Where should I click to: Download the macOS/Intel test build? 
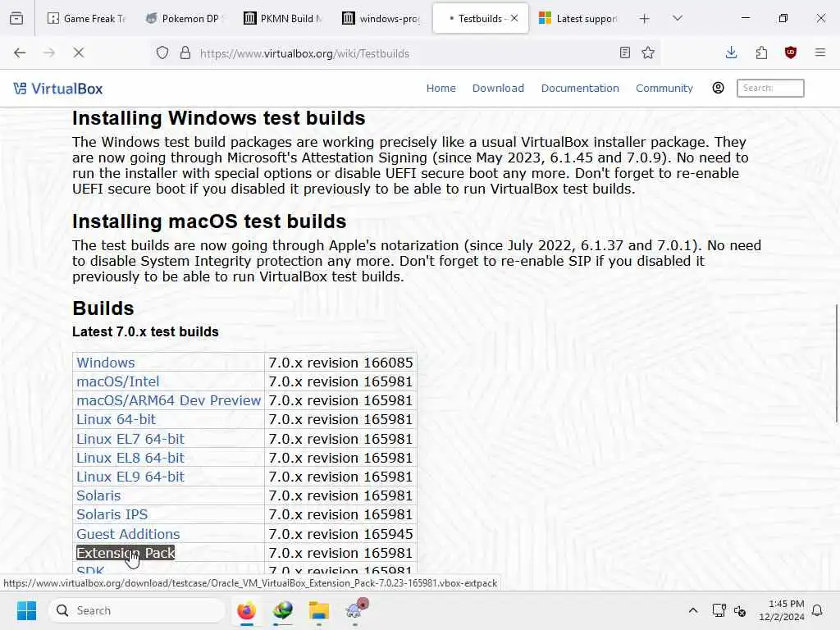point(118,381)
